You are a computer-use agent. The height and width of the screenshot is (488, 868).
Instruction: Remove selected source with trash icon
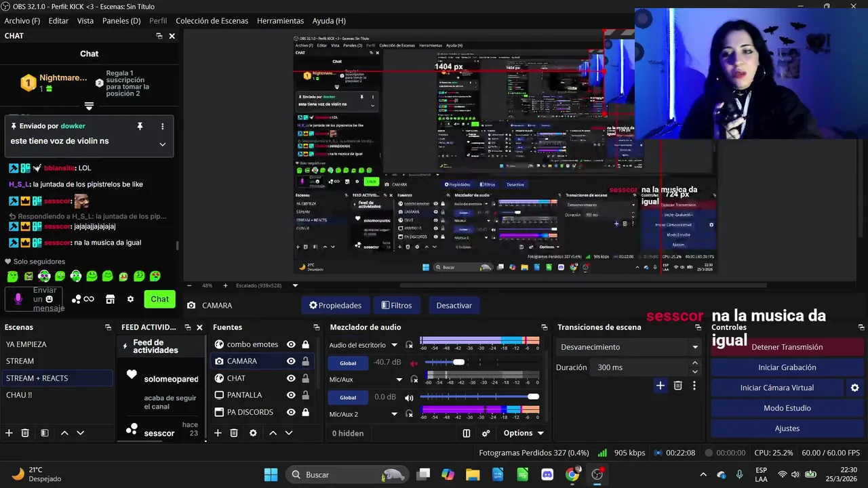click(234, 432)
